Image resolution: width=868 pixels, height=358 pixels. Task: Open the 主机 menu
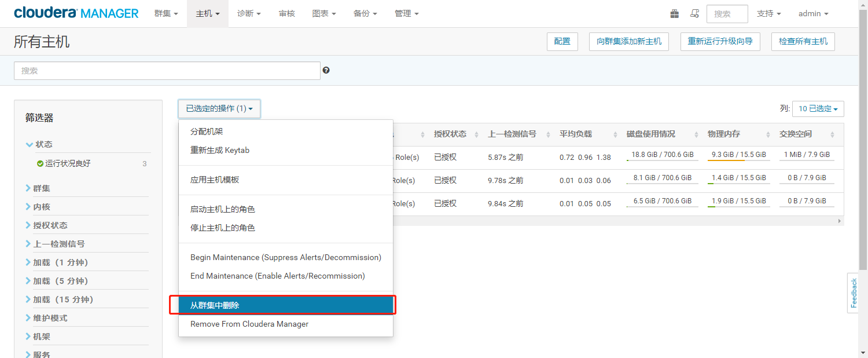tap(208, 13)
